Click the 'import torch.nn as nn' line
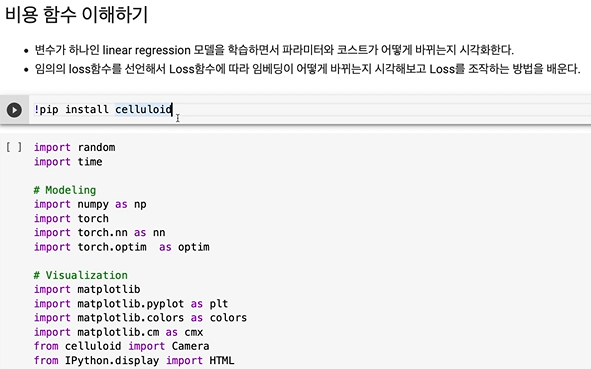The height and width of the screenshot is (369, 591). click(x=100, y=233)
